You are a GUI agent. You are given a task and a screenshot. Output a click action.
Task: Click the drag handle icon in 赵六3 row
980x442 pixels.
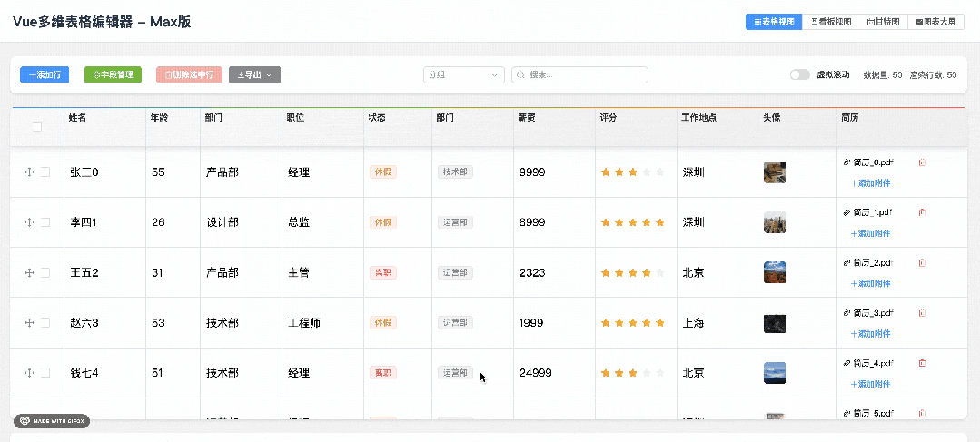(x=29, y=322)
